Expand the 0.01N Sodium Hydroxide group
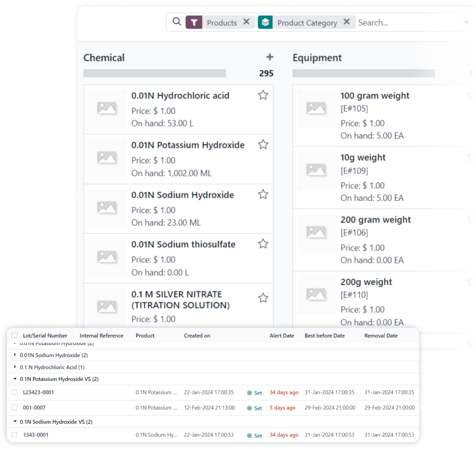476x449 pixels. coord(15,355)
